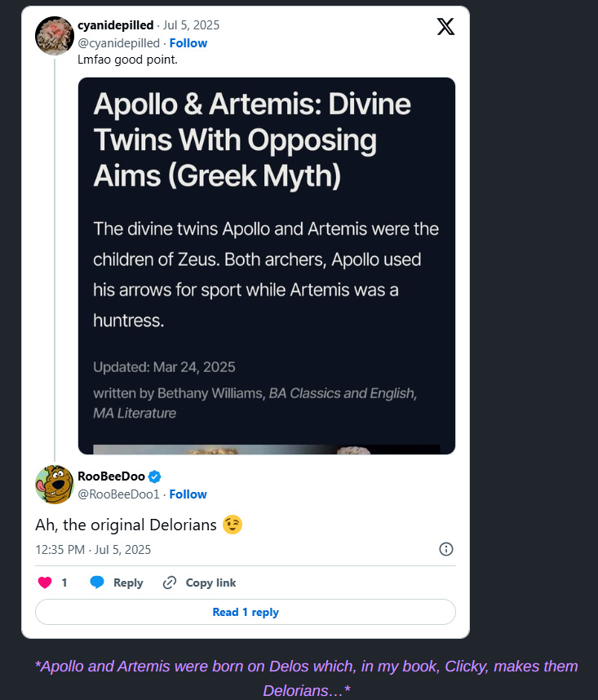
Task: Open the Apollo & Artemis article image
Action: [x=267, y=265]
